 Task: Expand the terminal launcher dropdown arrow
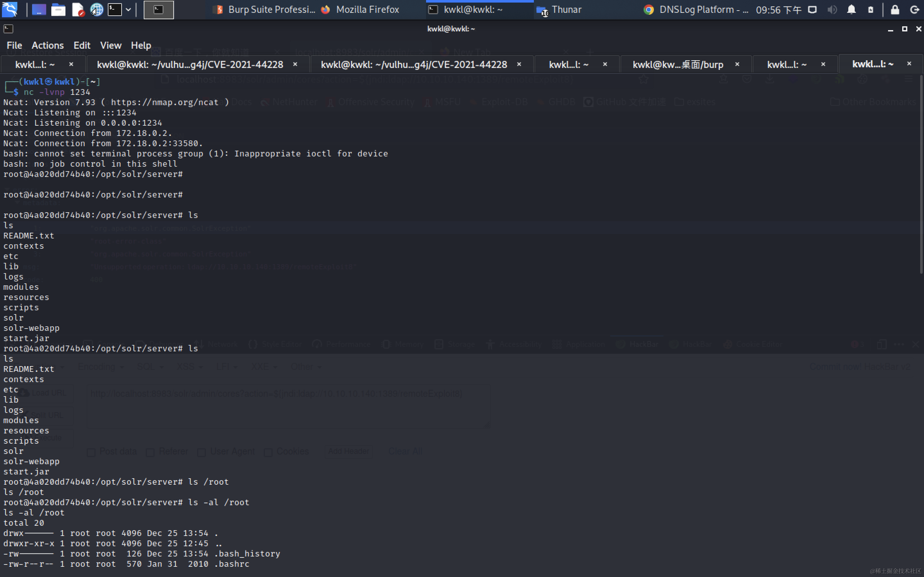pyautogui.click(x=128, y=10)
